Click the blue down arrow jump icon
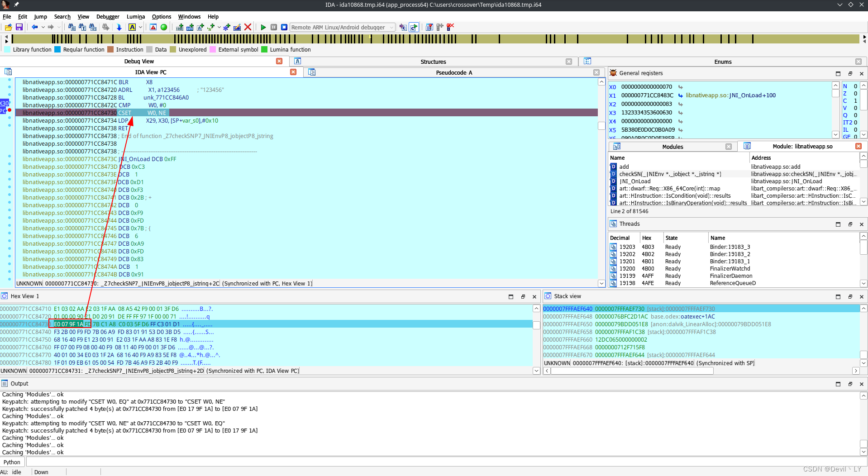This screenshot has width=868, height=476. click(119, 27)
